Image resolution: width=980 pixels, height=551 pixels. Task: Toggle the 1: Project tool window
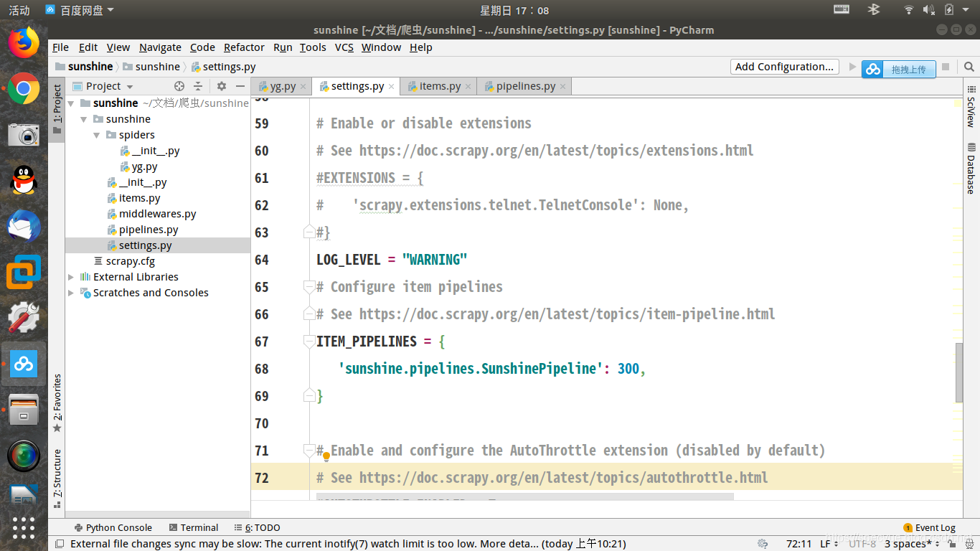click(x=57, y=110)
